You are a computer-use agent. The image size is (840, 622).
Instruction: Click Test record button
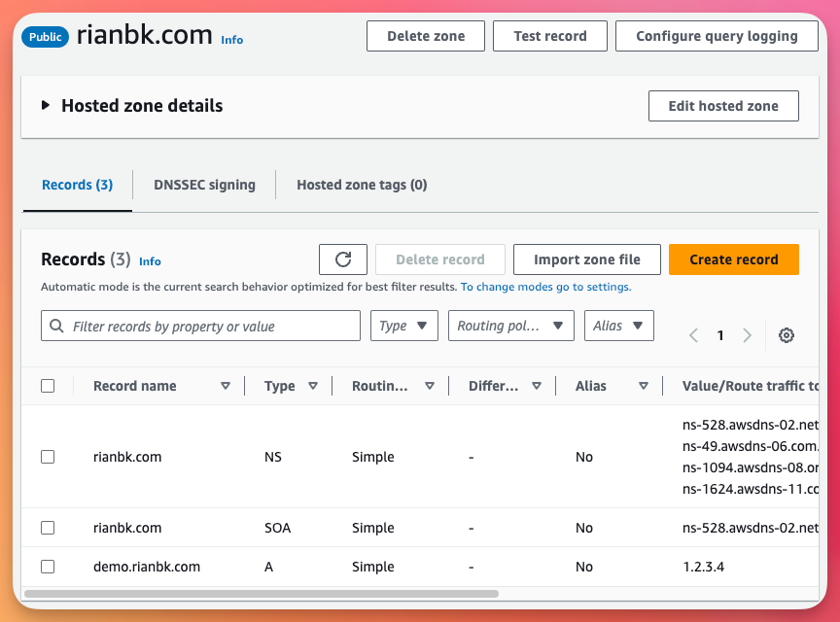tap(550, 36)
